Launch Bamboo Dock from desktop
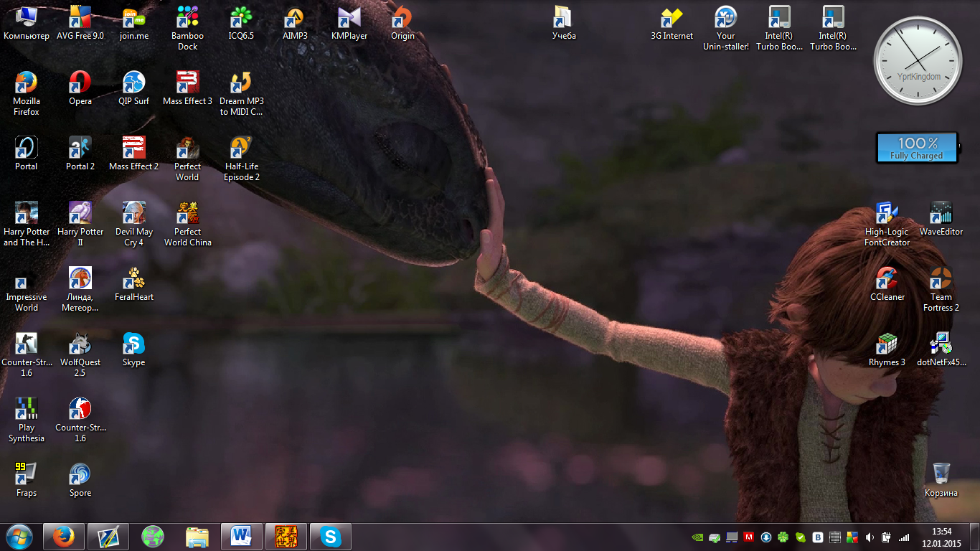The image size is (980, 551). (x=187, y=28)
